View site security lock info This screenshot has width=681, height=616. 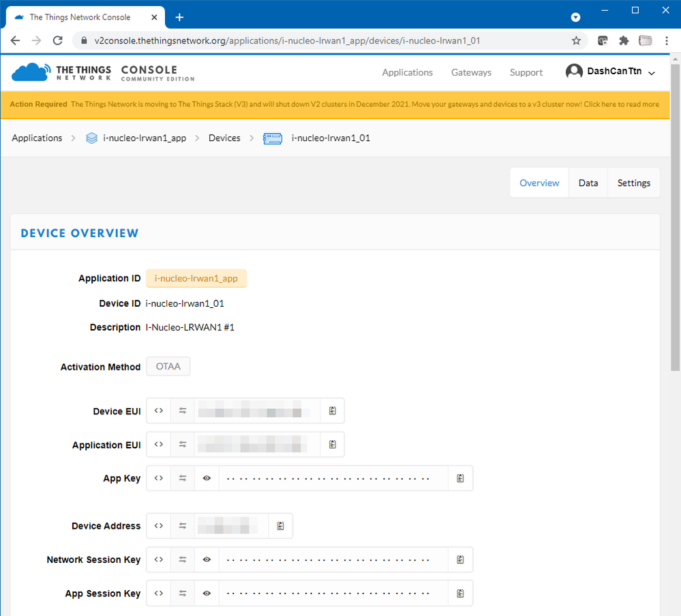[85, 41]
